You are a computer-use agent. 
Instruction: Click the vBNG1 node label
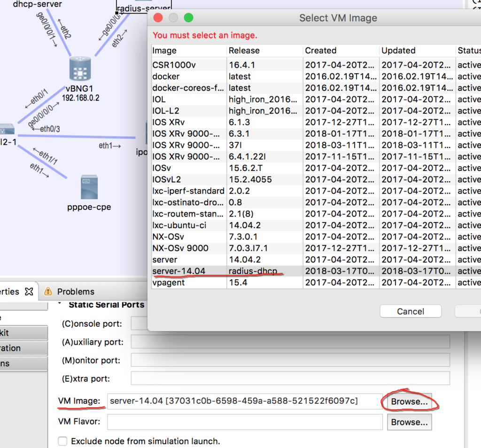click(x=79, y=89)
